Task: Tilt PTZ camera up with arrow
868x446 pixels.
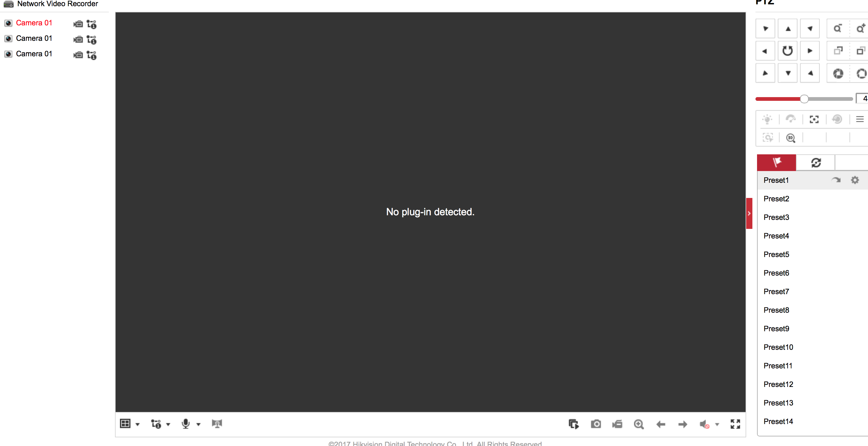Action: pos(787,29)
